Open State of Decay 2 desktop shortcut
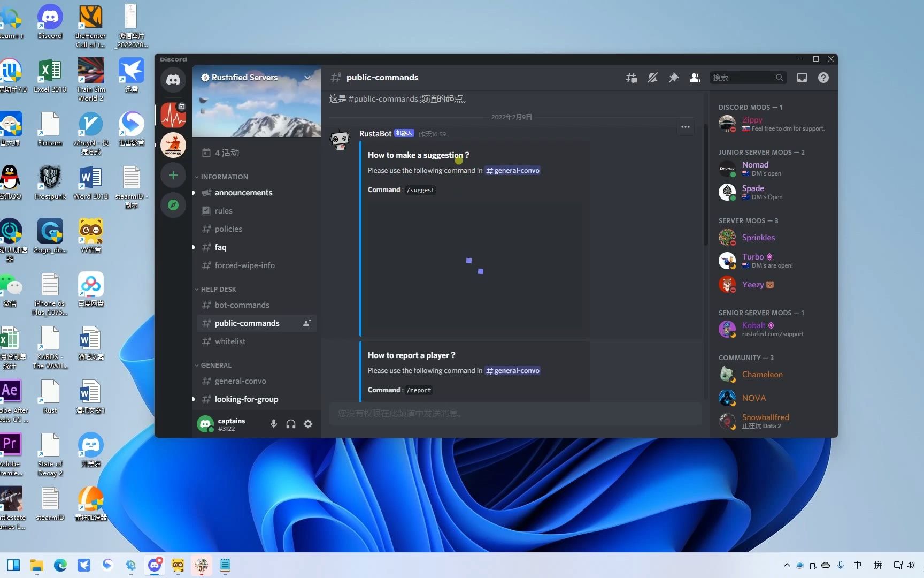The image size is (924, 578). click(x=50, y=454)
